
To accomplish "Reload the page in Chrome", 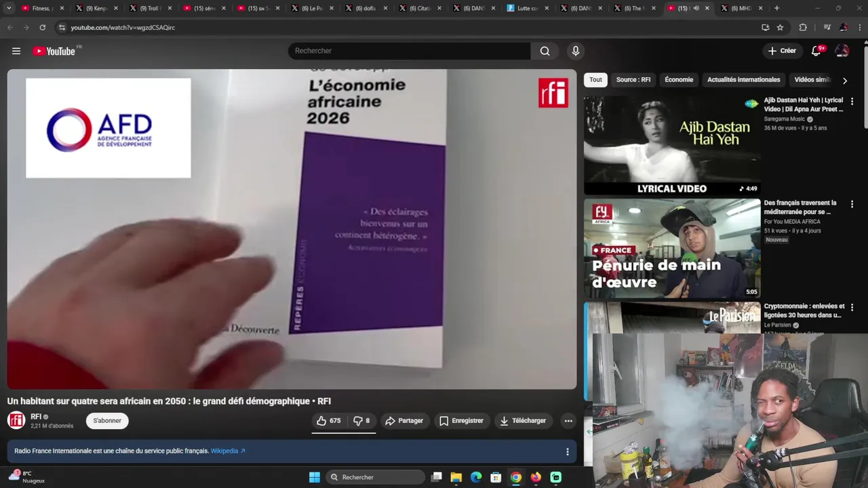I will (x=42, y=27).
